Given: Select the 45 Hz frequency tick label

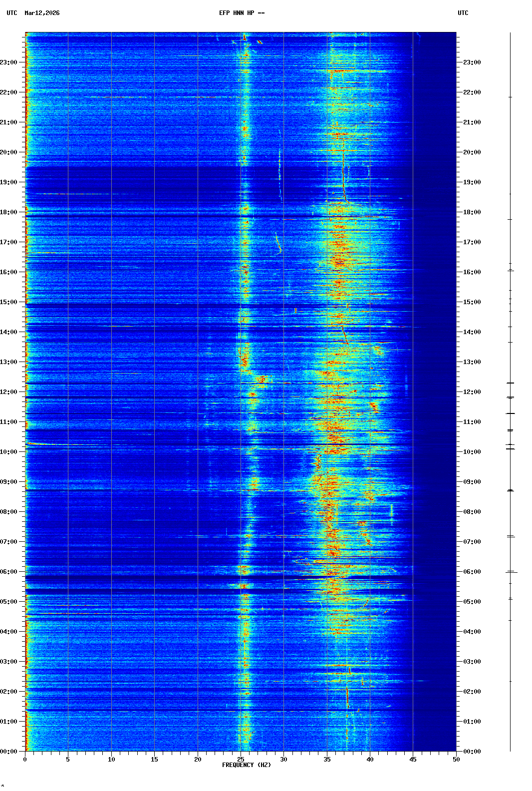Looking at the screenshot, I should tap(413, 760).
